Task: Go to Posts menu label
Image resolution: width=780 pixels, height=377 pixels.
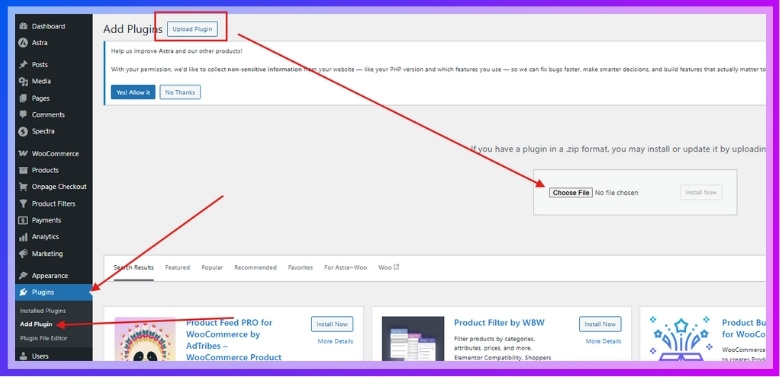Action: click(40, 65)
